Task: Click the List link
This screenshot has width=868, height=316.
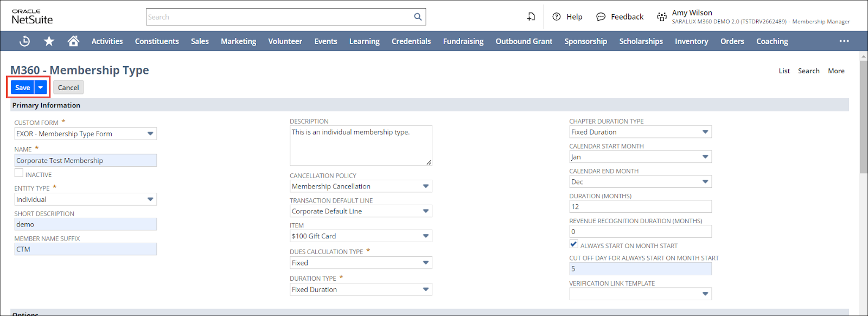Action: tap(784, 71)
